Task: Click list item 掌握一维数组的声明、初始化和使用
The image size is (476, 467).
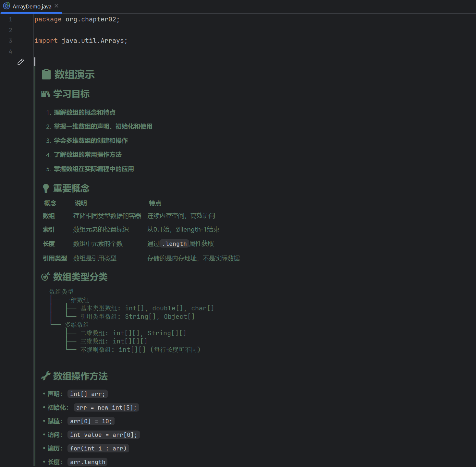Action: [103, 126]
